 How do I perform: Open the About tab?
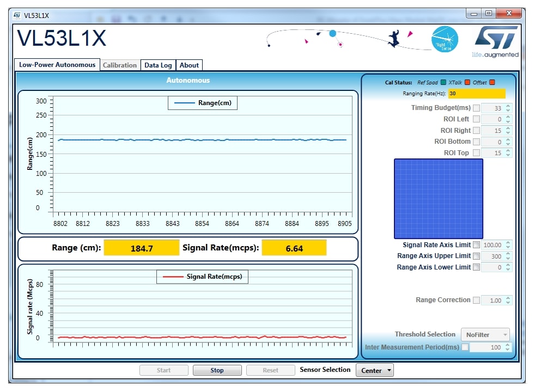189,65
